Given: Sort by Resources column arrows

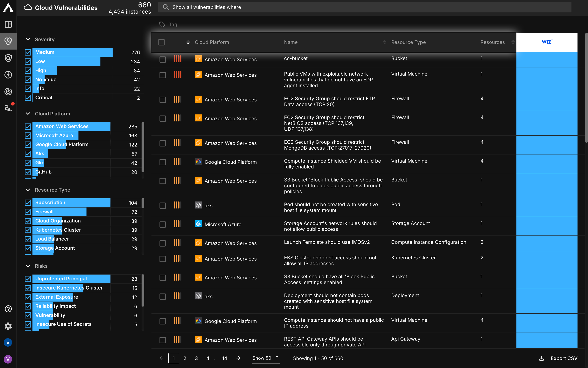Looking at the screenshot, I should click(513, 42).
